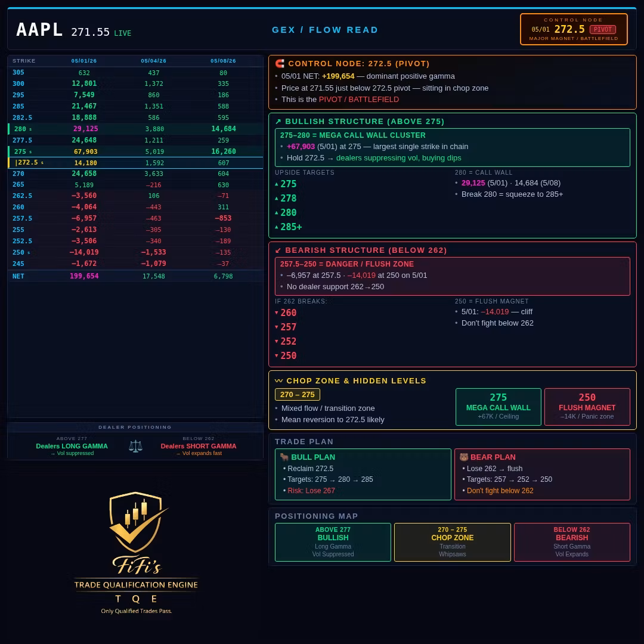Click the '275–280 = MEGA CALL WALL CLUSTER' heading
This screenshot has width=644, height=644.
point(353,135)
